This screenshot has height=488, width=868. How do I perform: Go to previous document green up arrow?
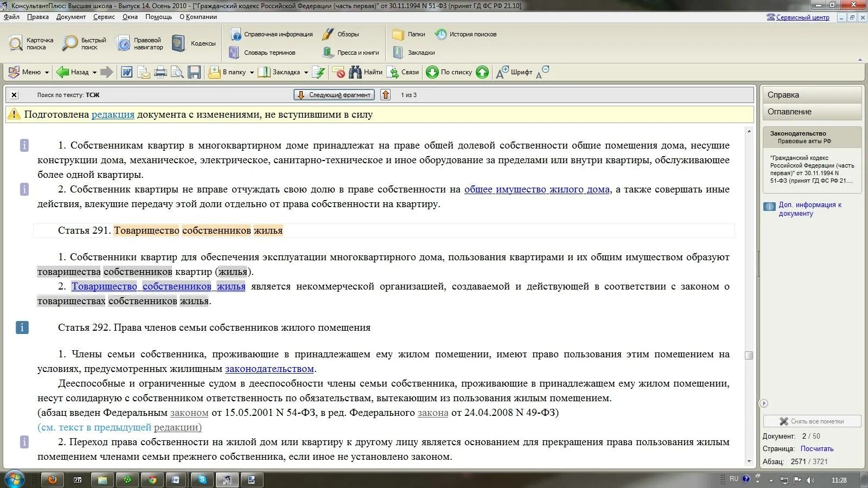[x=482, y=72]
